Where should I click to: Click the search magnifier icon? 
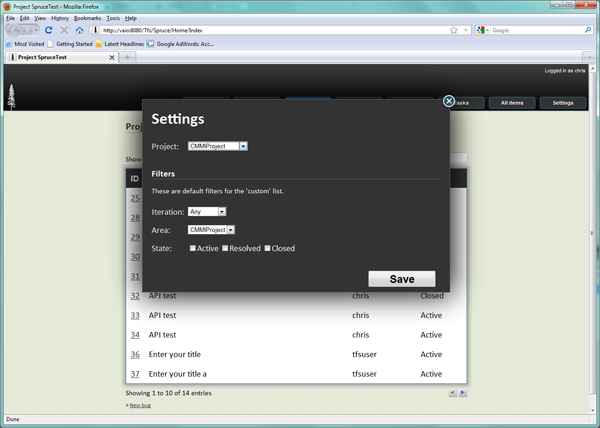pos(588,30)
